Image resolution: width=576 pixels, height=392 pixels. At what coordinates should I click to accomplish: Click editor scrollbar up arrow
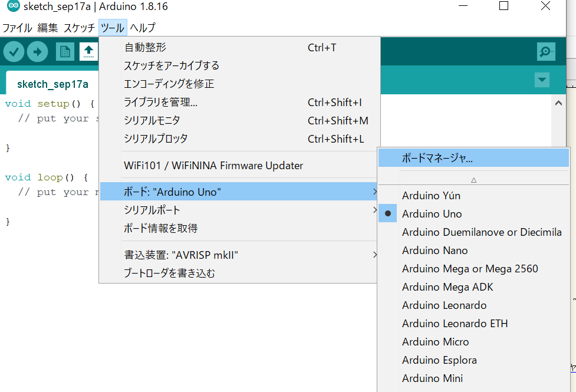pyautogui.click(x=558, y=103)
